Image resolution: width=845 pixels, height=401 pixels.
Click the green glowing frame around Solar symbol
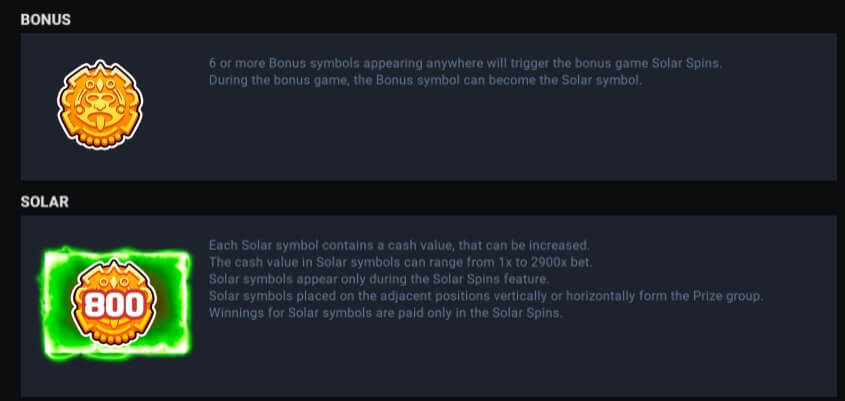tap(116, 303)
